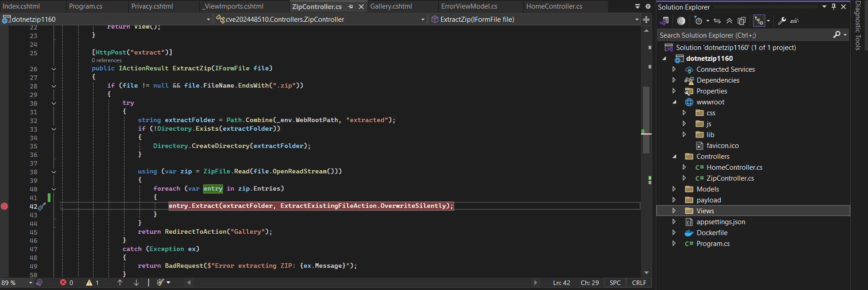Remove the breakpoint on line 42
This screenshot has height=290, width=868.
(x=5, y=206)
